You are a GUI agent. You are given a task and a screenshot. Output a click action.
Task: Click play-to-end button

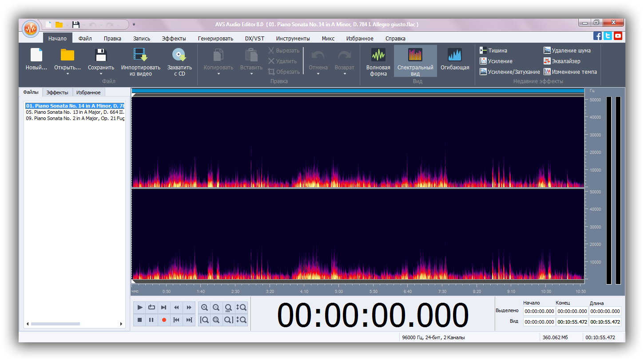pos(164,307)
